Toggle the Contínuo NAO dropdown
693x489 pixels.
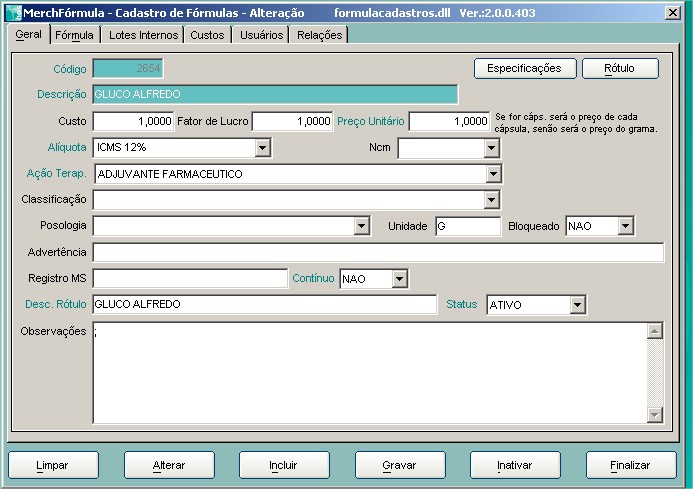click(399, 278)
